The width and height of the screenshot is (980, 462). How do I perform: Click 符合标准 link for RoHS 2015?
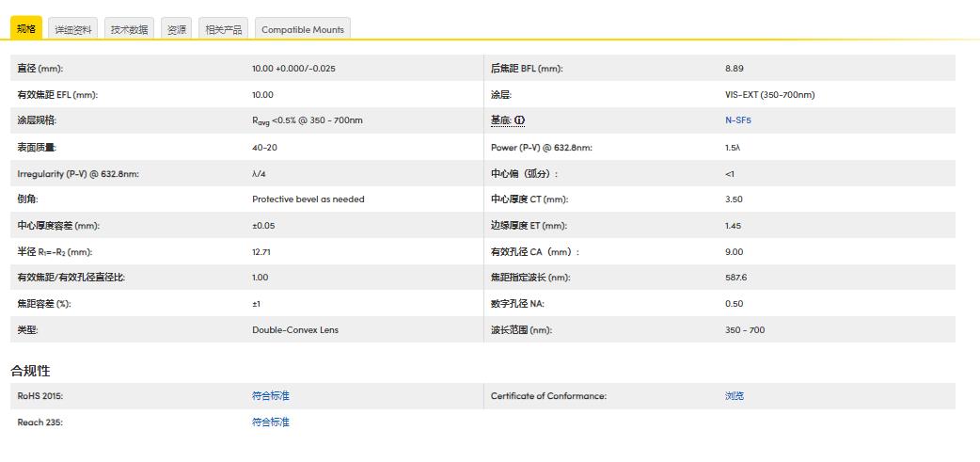[270, 396]
